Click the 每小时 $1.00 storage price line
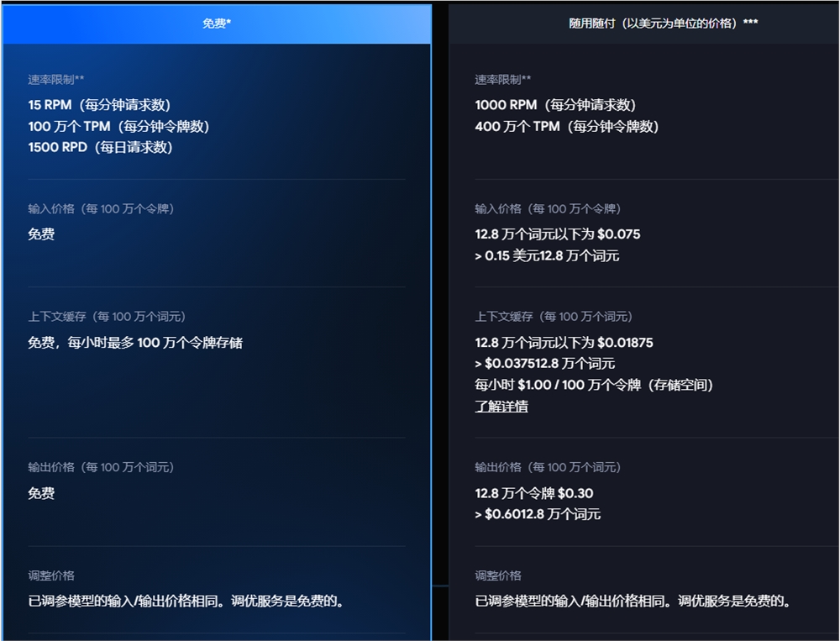840x641 pixels. pos(594,385)
